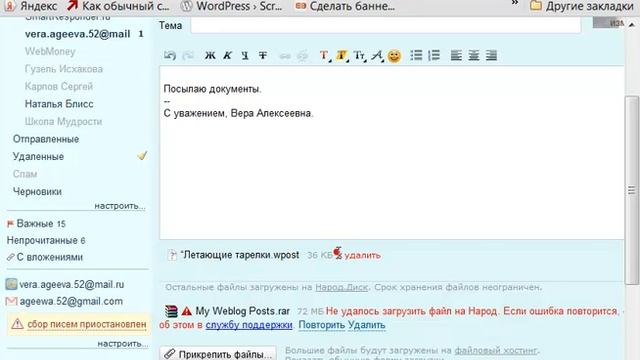Open the Карпов Сергей folder
Viewport: 640px width, 360px height.
coord(59,87)
